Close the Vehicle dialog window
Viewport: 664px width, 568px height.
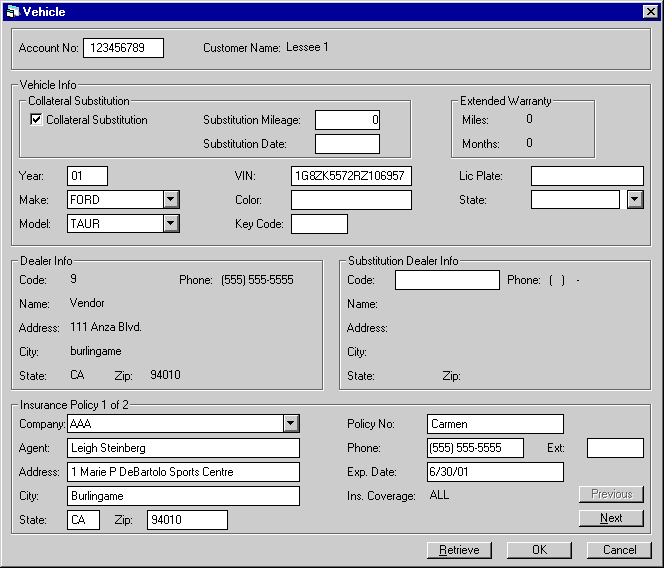pyautogui.click(x=650, y=11)
